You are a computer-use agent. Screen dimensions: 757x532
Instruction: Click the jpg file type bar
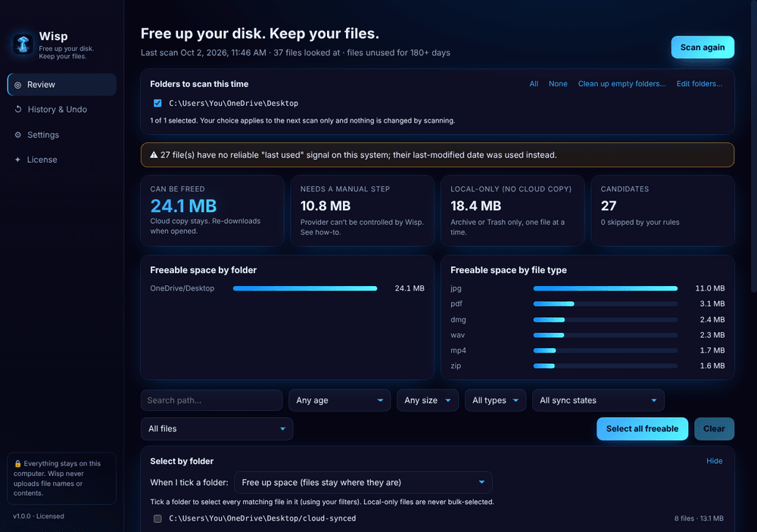[606, 288]
